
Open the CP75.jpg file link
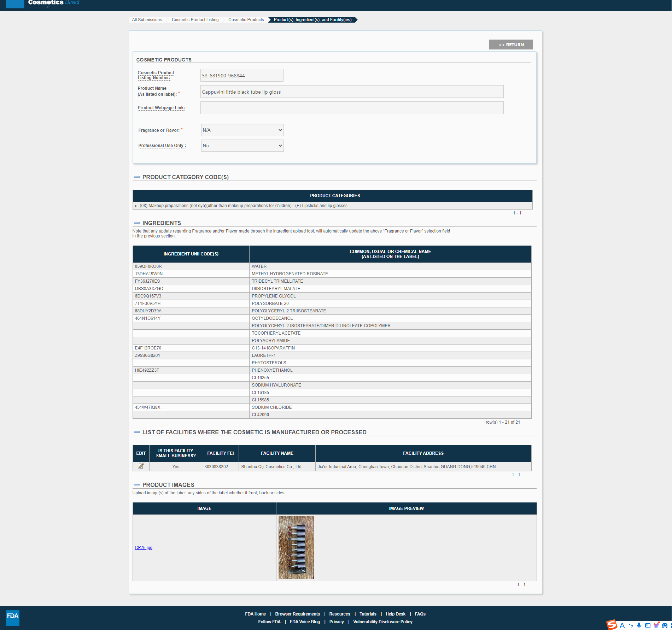(x=144, y=548)
